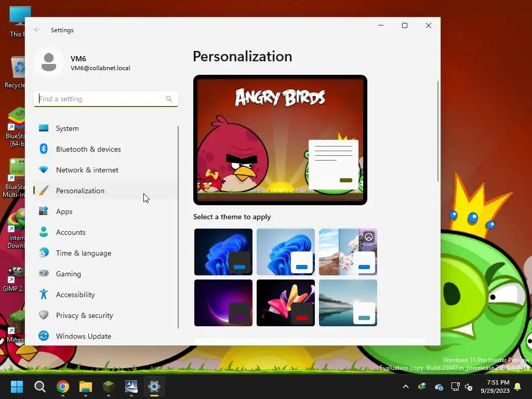Launch Google Chrome from taskbar
Image resolution: width=532 pixels, height=399 pixels.
coord(63,386)
